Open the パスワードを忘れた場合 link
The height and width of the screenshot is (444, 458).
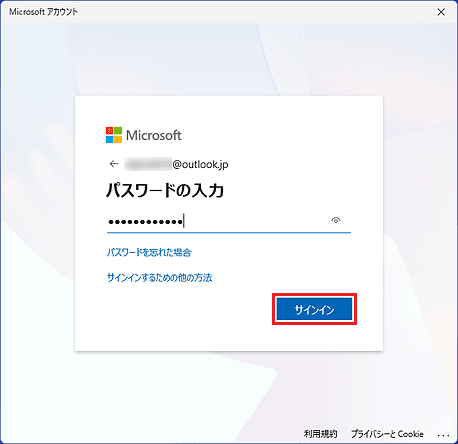click(149, 252)
